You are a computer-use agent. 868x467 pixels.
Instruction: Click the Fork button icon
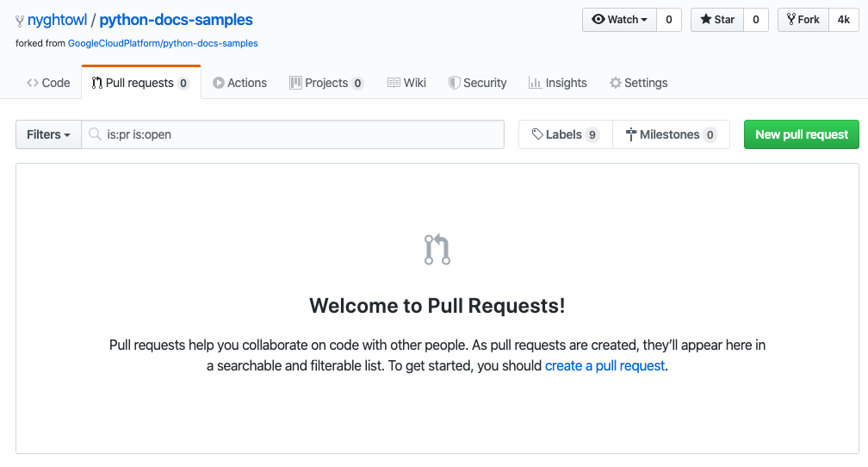(x=791, y=20)
